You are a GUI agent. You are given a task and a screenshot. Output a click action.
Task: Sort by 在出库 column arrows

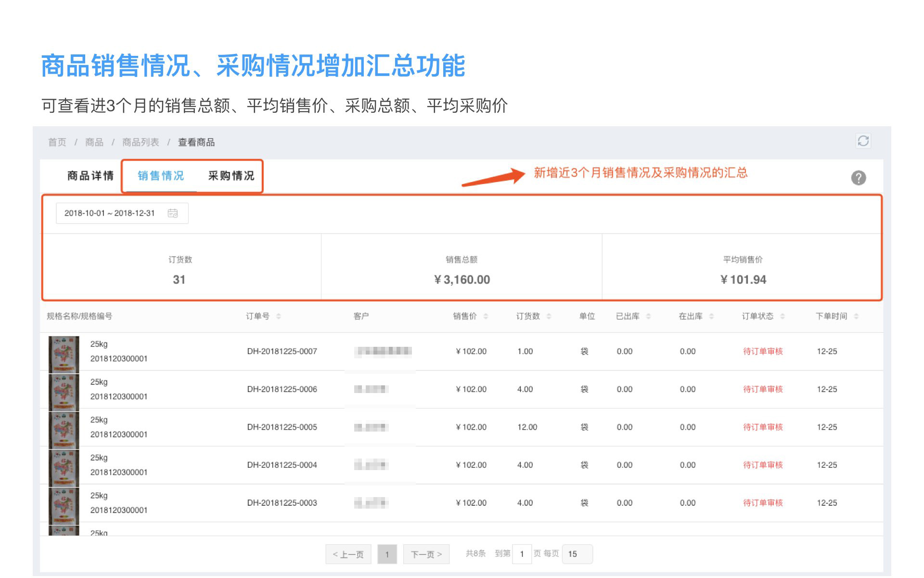(x=711, y=316)
